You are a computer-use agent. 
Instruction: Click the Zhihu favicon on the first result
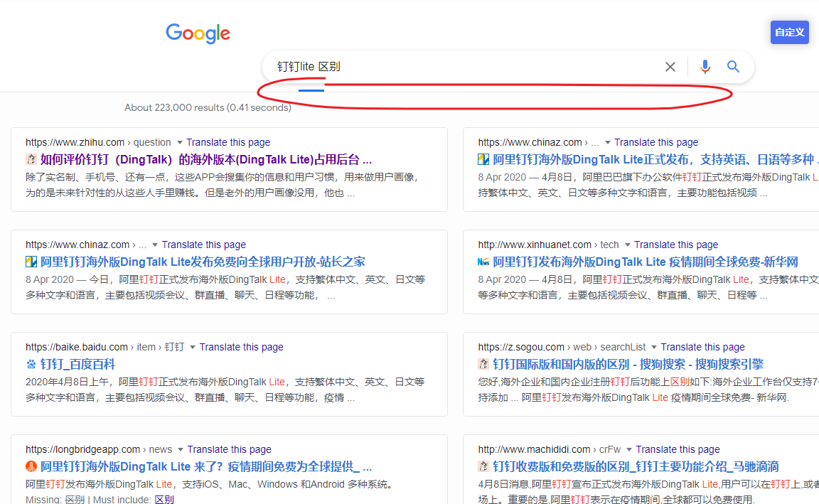[31, 159]
